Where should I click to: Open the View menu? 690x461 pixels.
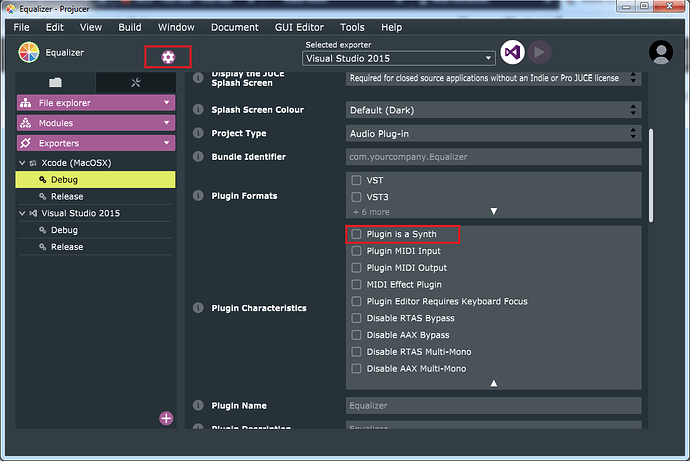[x=91, y=27]
